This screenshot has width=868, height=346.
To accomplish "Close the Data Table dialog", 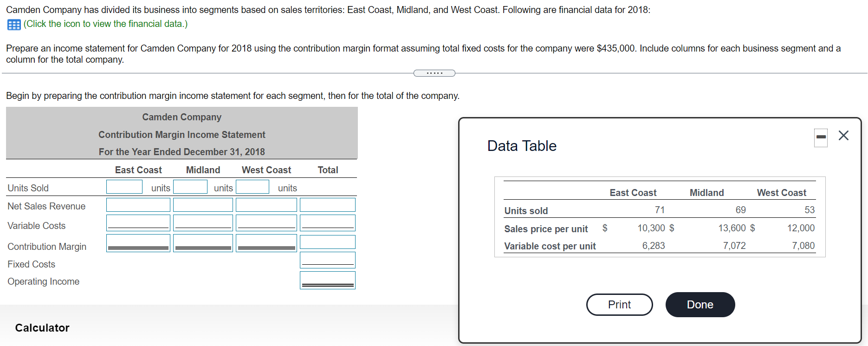I will point(843,135).
